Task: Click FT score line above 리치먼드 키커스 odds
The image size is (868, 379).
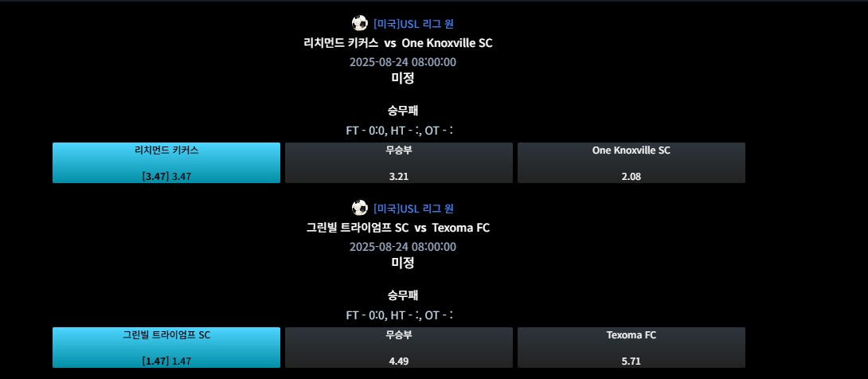Action: [401, 131]
